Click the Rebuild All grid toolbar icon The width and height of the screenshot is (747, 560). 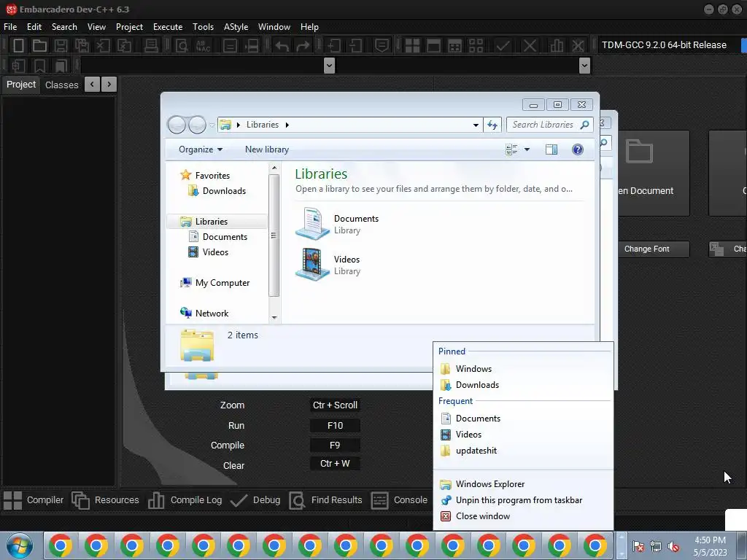[476, 46]
